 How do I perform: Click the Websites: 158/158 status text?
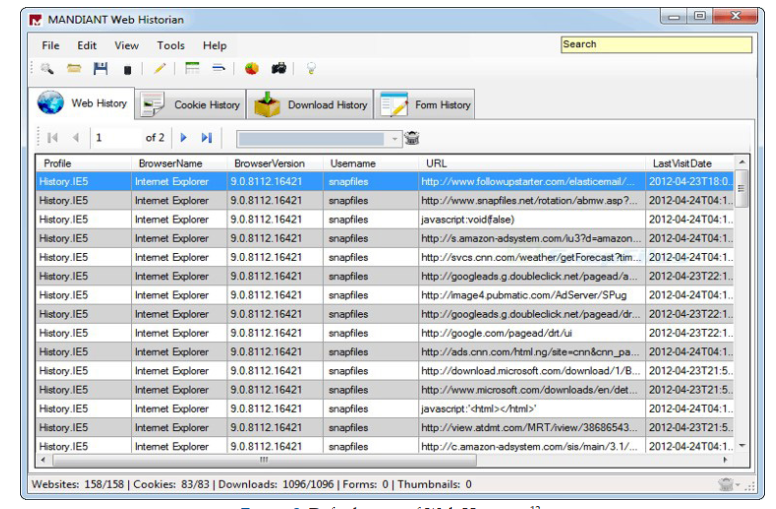click(78, 484)
